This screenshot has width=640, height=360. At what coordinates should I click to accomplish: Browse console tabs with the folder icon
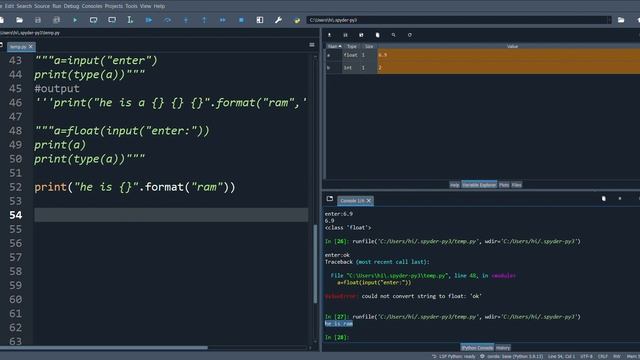pos(330,199)
